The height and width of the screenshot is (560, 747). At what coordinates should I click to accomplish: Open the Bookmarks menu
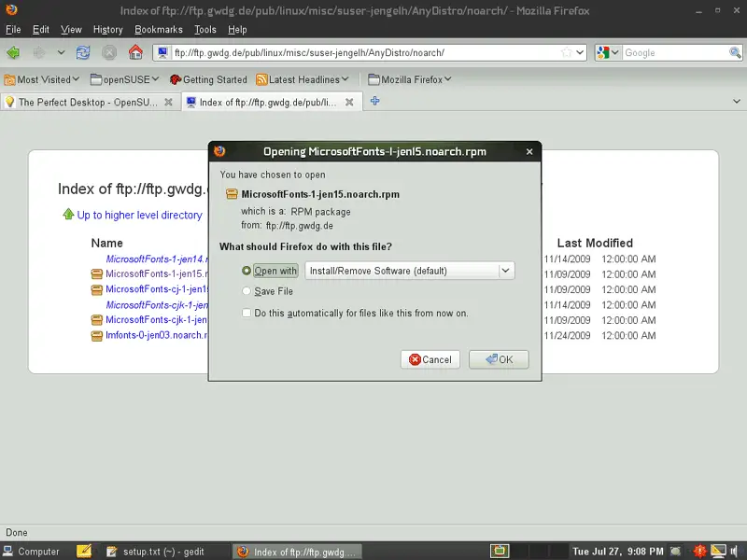(x=159, y=30)
